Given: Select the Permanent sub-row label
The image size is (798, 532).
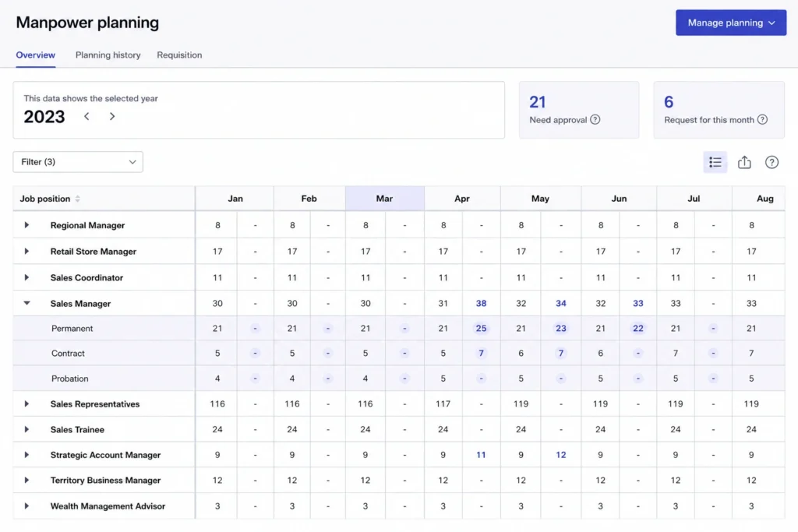Looking at the screenshot, I should [x=72, y=328].
